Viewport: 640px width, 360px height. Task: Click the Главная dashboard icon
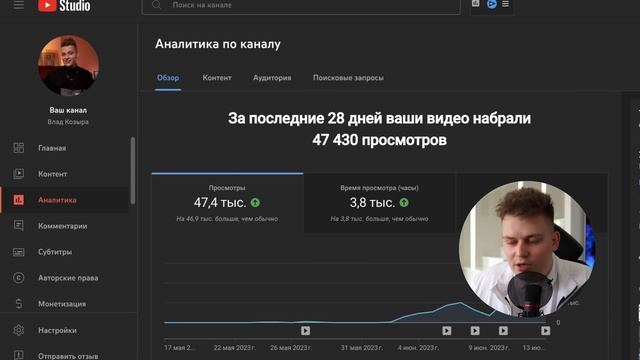(18, 148)
